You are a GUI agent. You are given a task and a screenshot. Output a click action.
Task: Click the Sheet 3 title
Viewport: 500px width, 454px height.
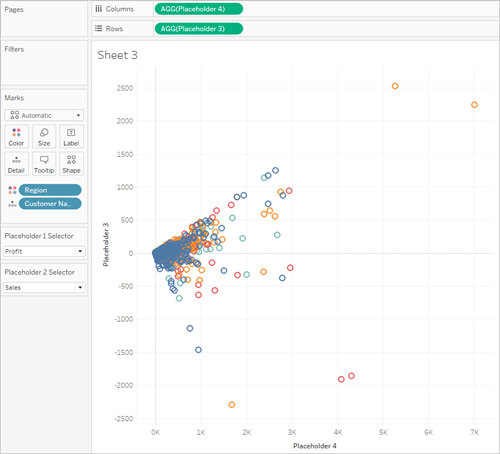117,55
